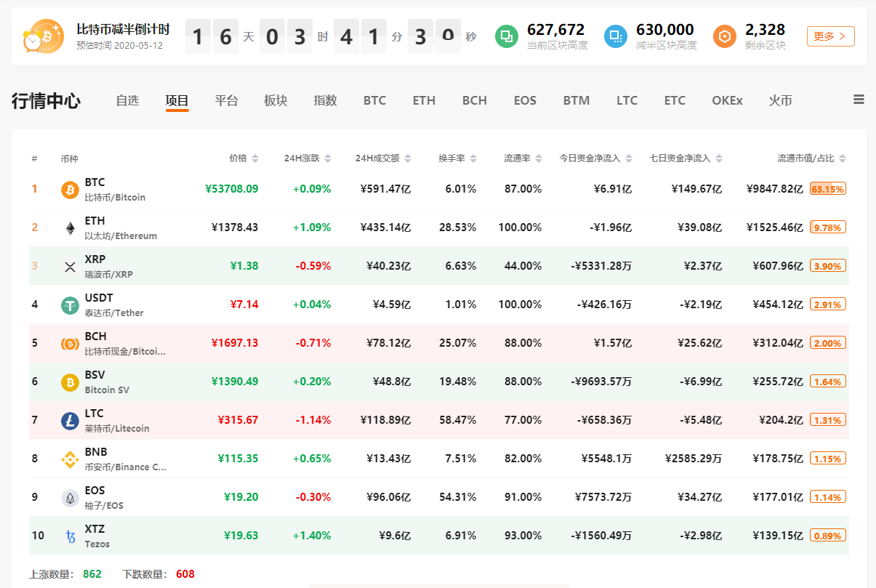Open the LTC market tab
Screen dimensions: 876x588
[x=627, y=100]
